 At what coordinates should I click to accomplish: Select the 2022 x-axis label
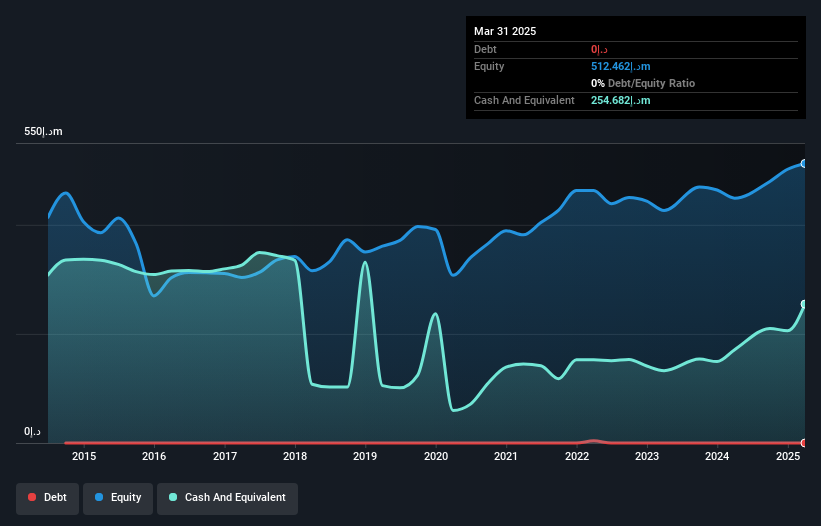576,456
